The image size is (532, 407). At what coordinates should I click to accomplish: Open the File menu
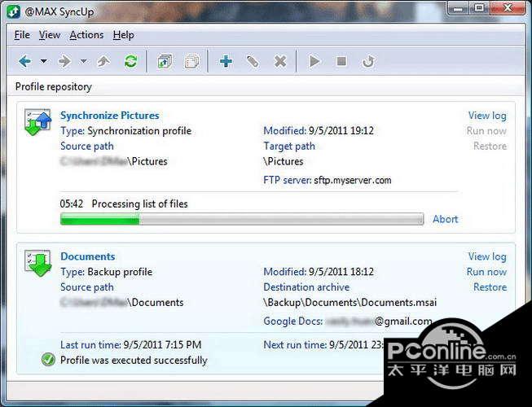(22, 35)
